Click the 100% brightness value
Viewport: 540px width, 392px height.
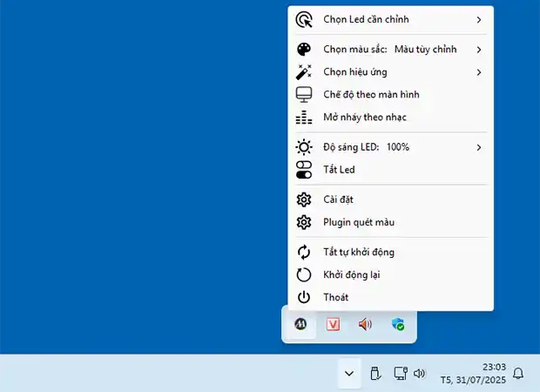(x=398, y=147)
